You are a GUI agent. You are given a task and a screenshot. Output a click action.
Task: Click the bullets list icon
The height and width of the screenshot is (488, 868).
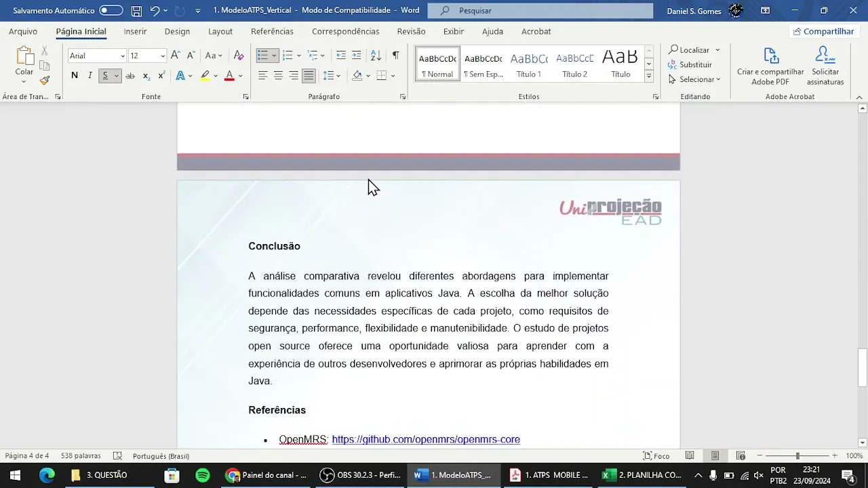(x=263, y=56)
